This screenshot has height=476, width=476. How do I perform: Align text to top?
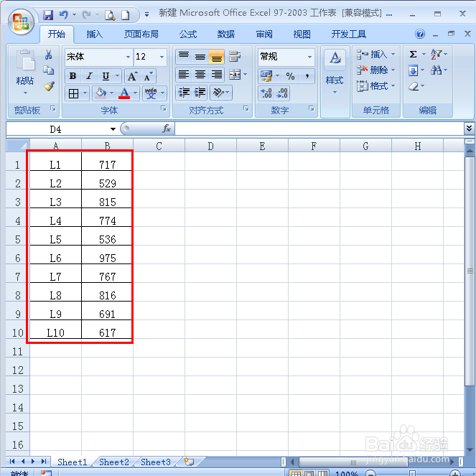(x=184, y=57)
